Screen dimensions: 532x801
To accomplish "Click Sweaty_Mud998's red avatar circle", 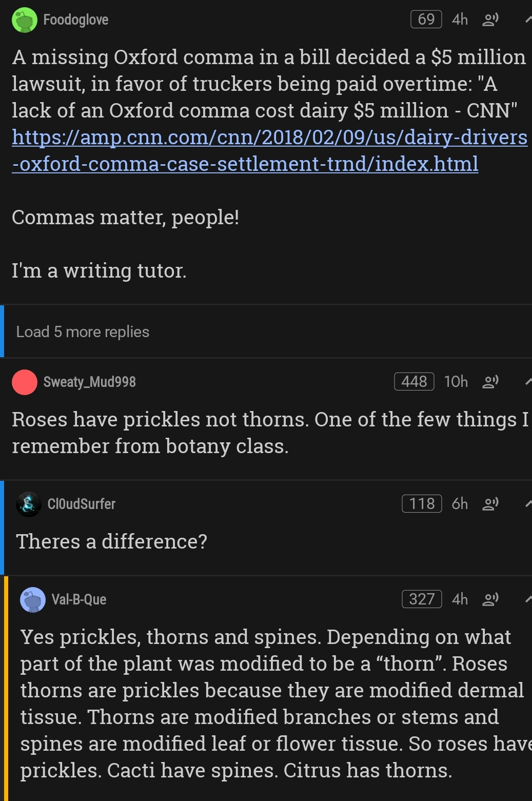I will click(24, 382).
